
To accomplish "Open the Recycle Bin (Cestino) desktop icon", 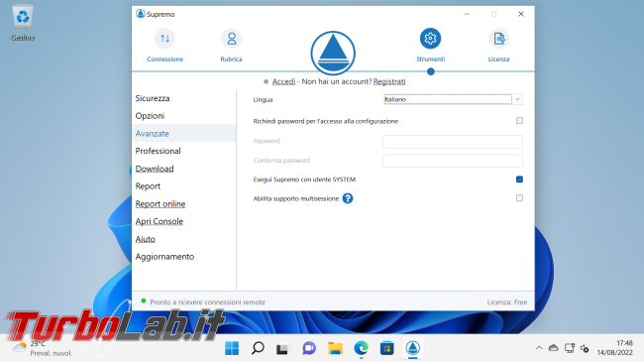I will pos(23,23).
